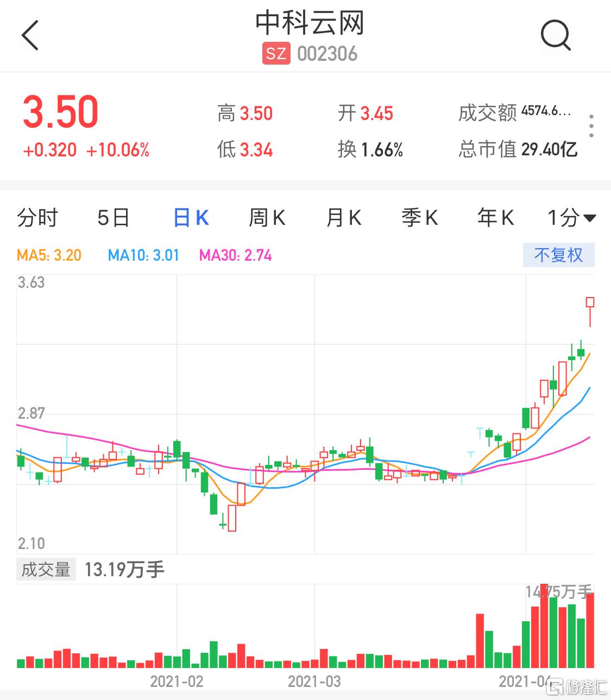Tap the back arrow icon
Screen dimensions: 611x700
[x=30, y=35]
